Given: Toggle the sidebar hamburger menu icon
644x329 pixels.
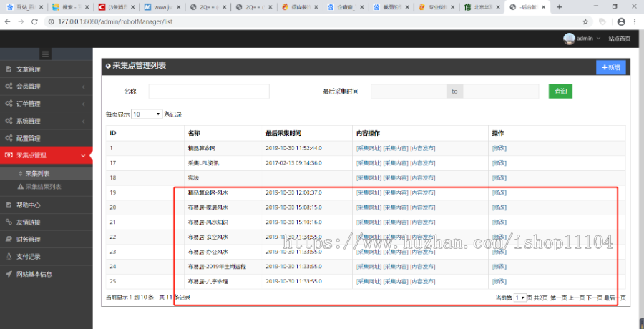Looking at the screenshot, I should [x=46, y=54].
